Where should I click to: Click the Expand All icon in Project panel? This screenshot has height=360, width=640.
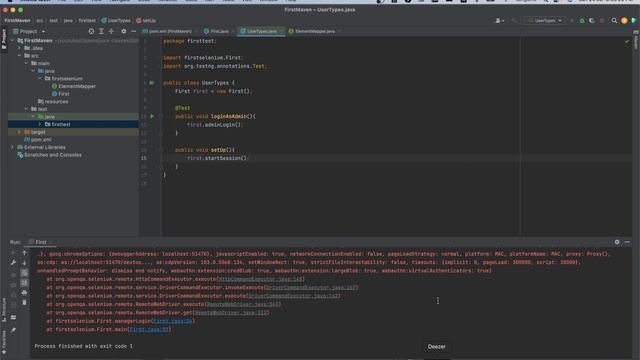(x=101, y=31)
